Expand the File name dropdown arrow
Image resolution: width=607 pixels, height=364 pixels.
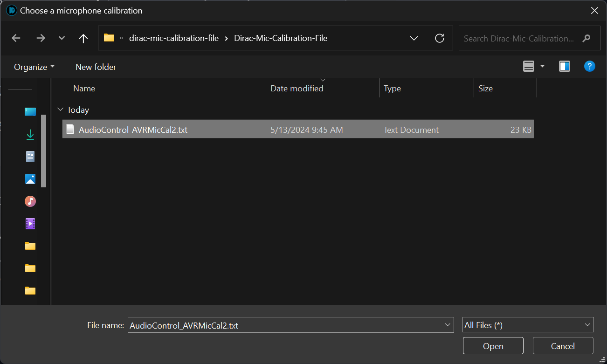coord(448,325)
